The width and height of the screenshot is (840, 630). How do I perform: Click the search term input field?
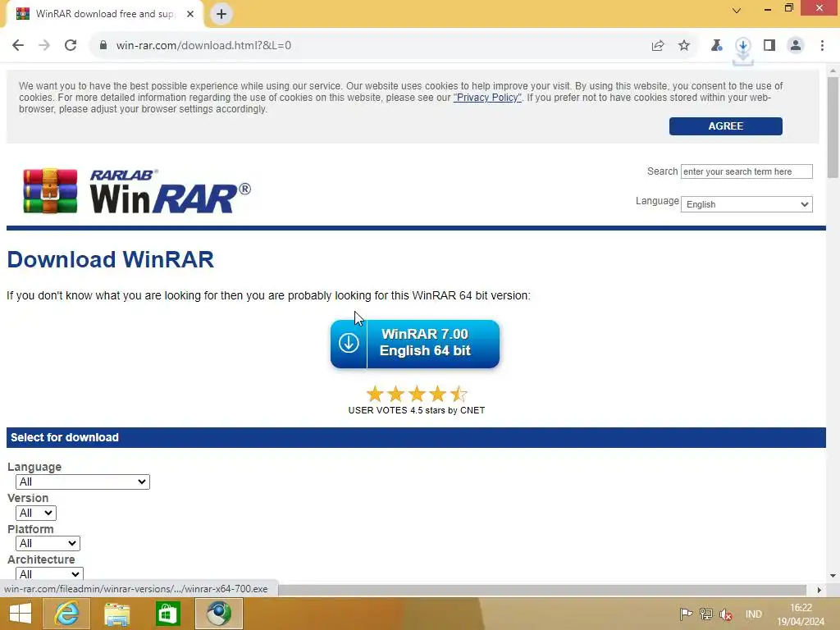[746, 171]
